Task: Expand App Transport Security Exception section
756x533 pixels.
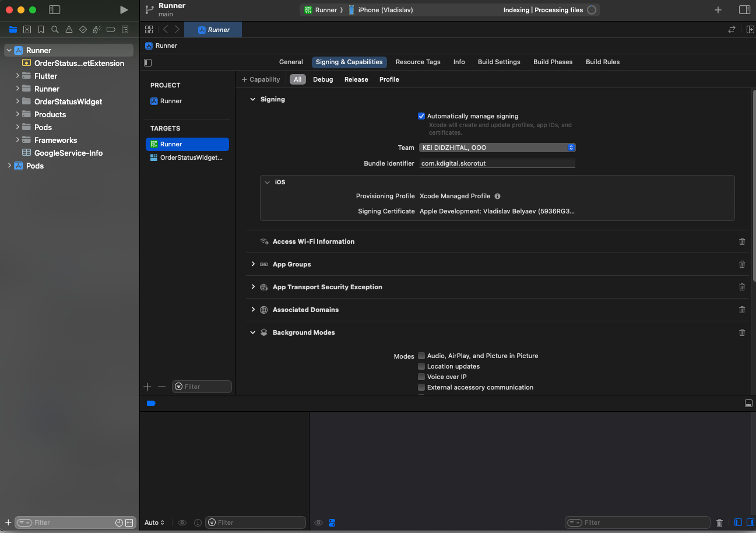Action: pyautogui.click(x=253, y=287)
